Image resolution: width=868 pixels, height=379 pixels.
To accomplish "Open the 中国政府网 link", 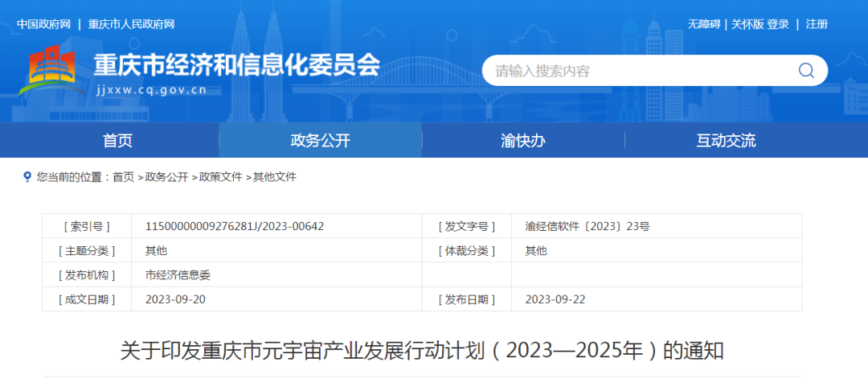I will tap(43, 24).
